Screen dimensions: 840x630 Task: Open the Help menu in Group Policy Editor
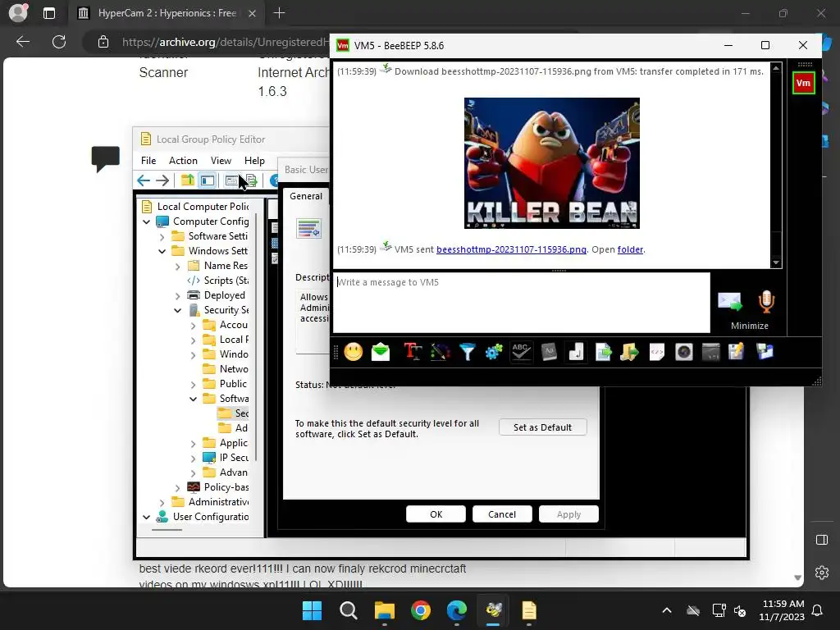point(254,161)
